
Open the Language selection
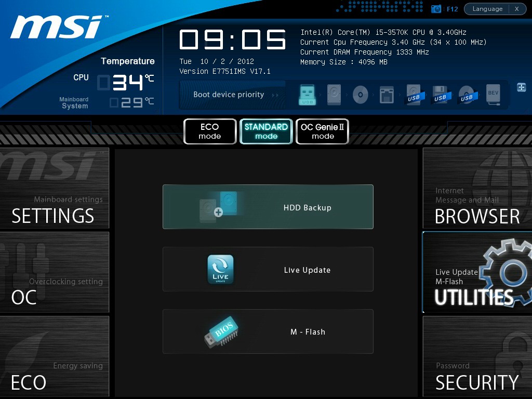tap(487, 9)
